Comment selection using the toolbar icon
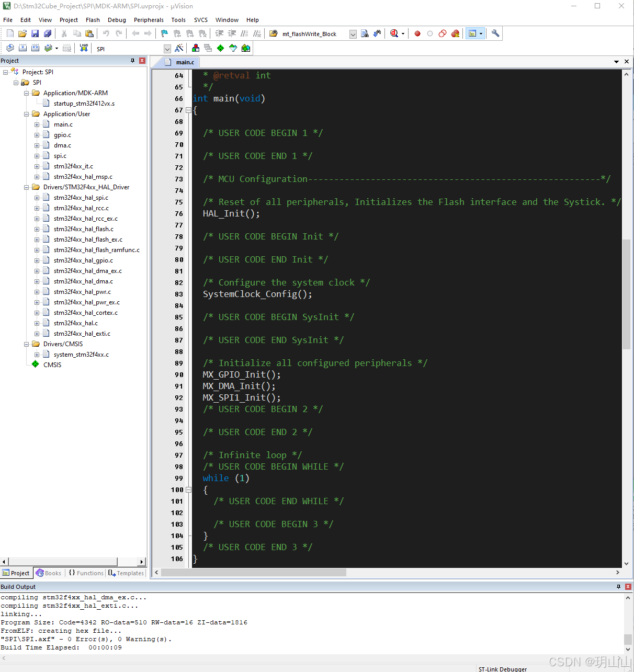Screen dimensions: 634x672 pos(244,33)
